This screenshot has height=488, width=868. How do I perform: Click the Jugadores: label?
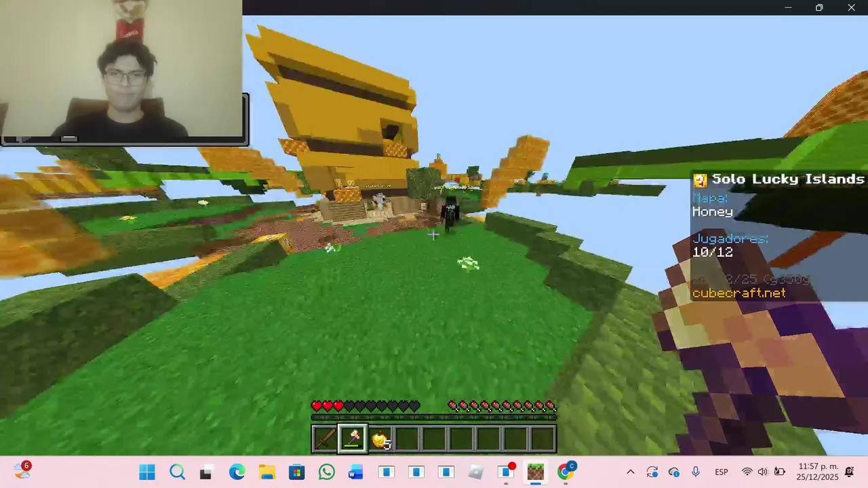tap(730, 239)
